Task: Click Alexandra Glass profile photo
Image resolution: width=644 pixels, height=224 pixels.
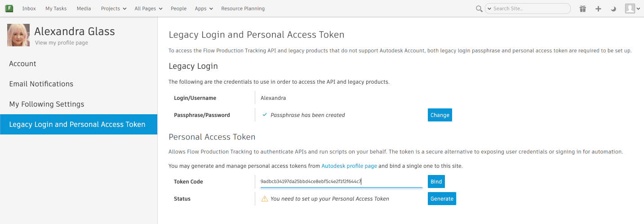Action: (18, 35)
